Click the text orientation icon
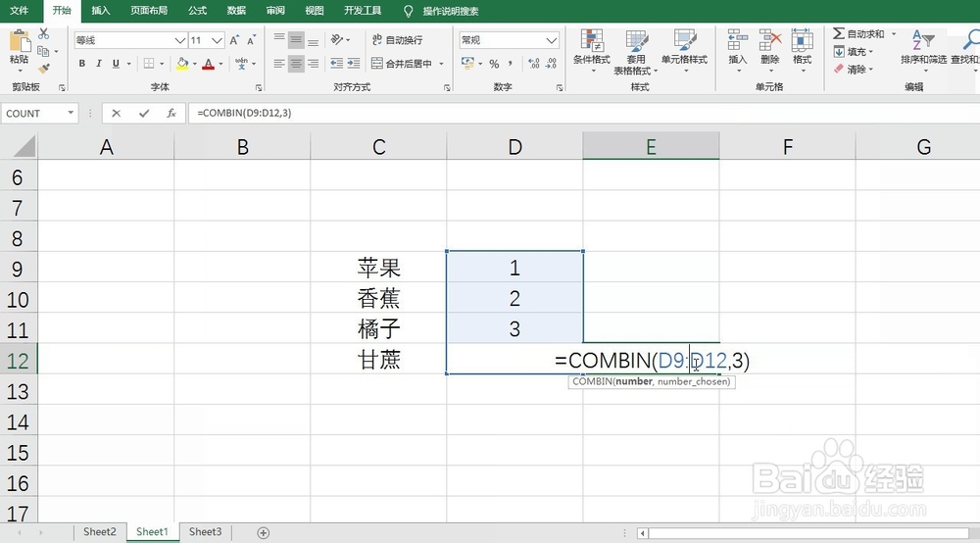The height and width of the screenshot is (543, 980). coord(337,40)
